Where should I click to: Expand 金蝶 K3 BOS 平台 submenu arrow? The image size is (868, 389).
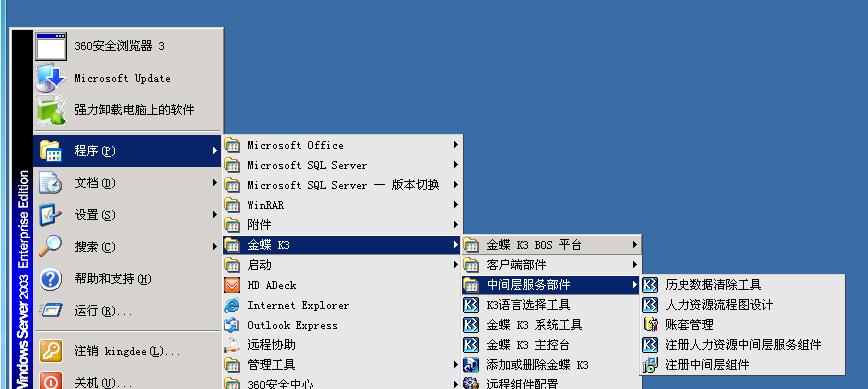(x=634, y=244)
